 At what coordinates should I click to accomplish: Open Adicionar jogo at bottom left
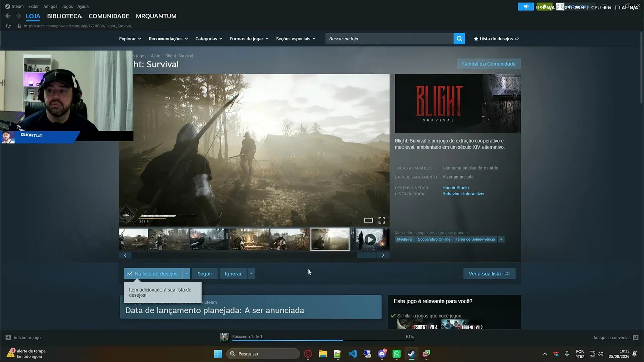tap(23, 338)
